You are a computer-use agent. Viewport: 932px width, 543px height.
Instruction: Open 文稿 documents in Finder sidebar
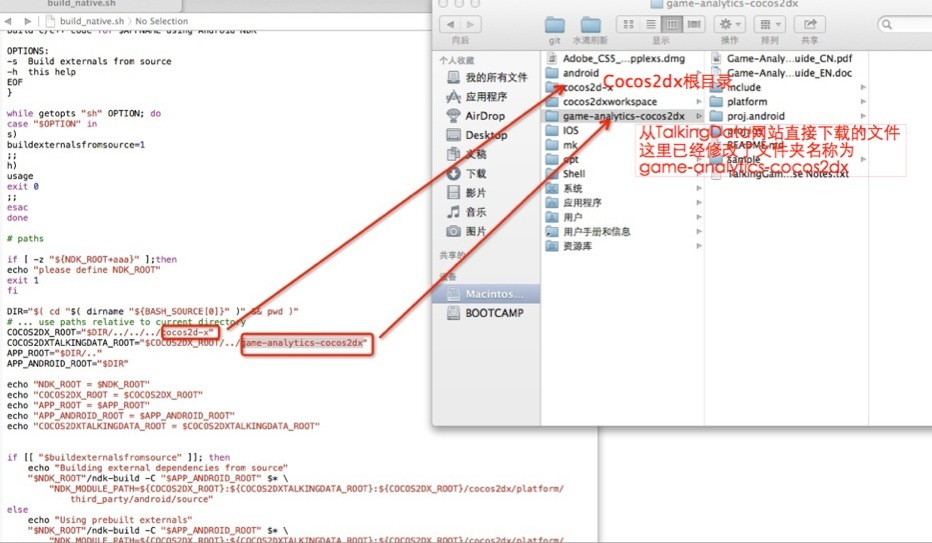click(467, 154)
